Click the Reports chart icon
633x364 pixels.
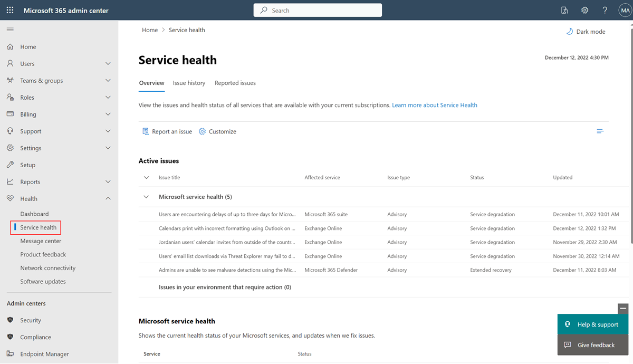[10, 182]
